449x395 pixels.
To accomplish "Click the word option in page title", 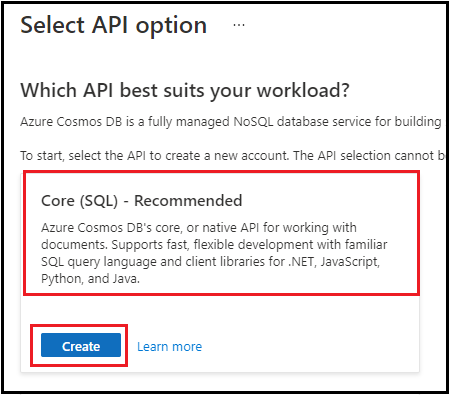I will pyautogui.click(x=171, y=26).
